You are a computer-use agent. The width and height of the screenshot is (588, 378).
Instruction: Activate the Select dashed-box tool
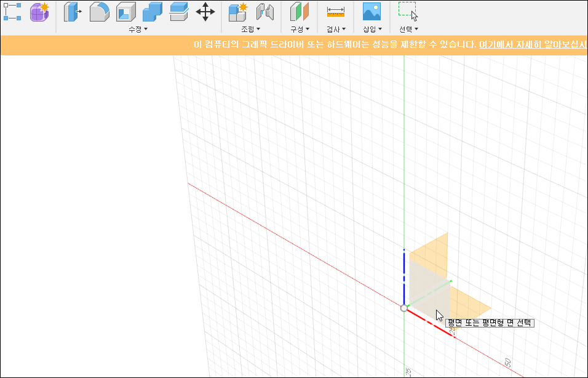[408, 11]
